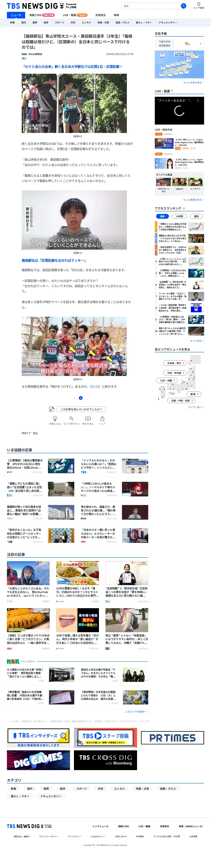The image size is (211, 868).
Task: Click the シェア share icon
Action: click(x=102, y=418)
